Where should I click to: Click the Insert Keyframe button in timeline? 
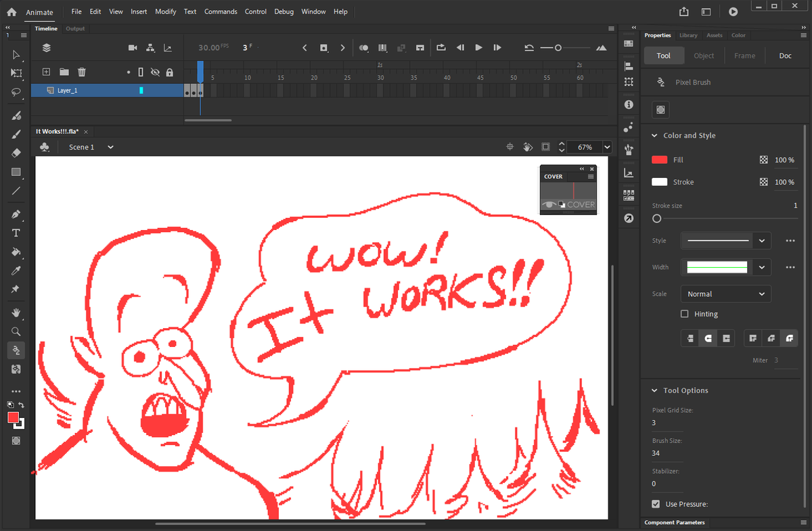[323, 48]
